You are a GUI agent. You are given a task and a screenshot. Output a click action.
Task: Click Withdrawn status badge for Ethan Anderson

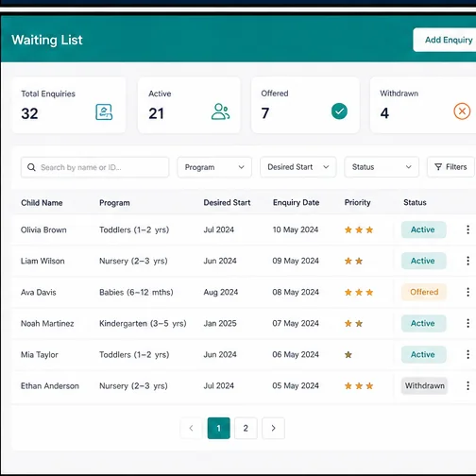[x=424, y=385]
